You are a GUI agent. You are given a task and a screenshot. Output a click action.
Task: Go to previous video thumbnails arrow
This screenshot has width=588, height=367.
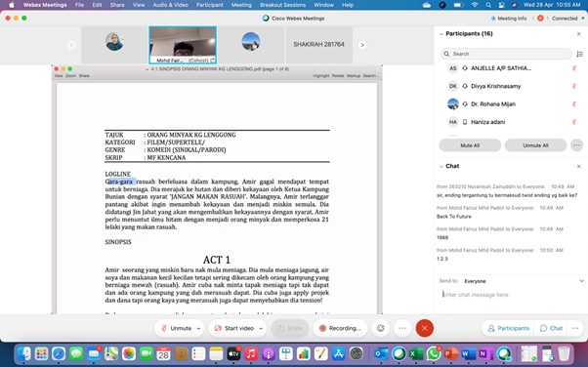(x=71, y=45)
